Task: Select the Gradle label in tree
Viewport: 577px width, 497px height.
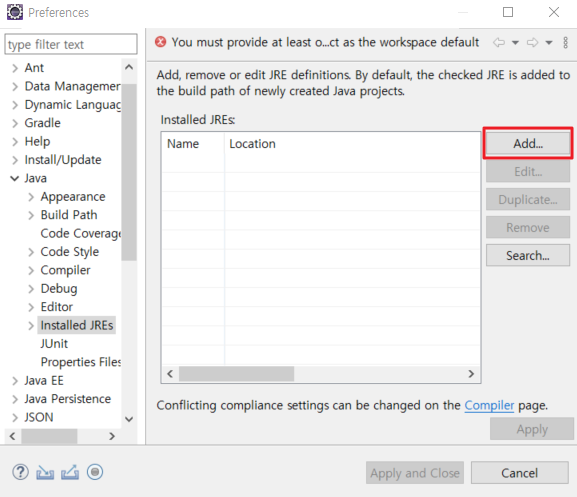Action: (42, 123)
